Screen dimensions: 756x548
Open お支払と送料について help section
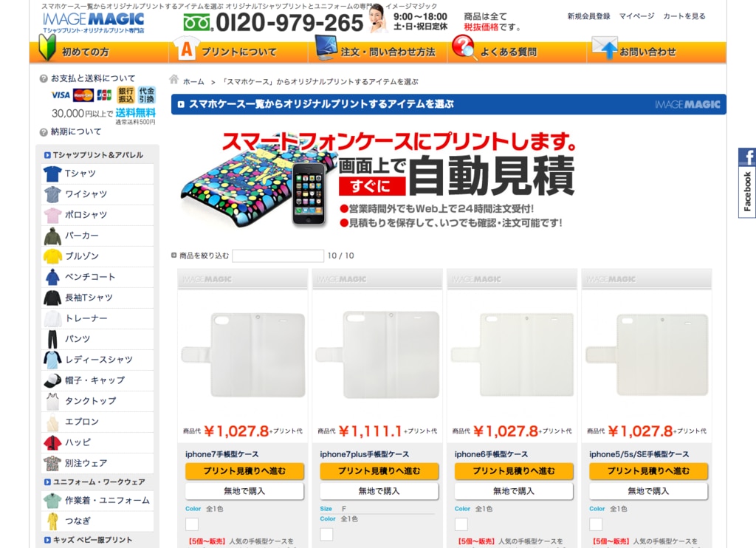point(92,78)
